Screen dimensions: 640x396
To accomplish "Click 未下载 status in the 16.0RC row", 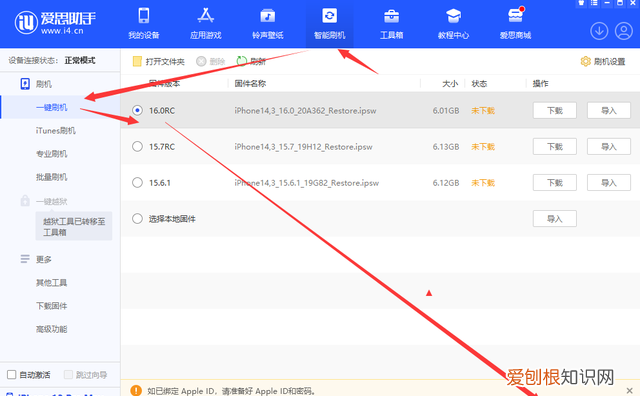I will [x=483, y=111].
